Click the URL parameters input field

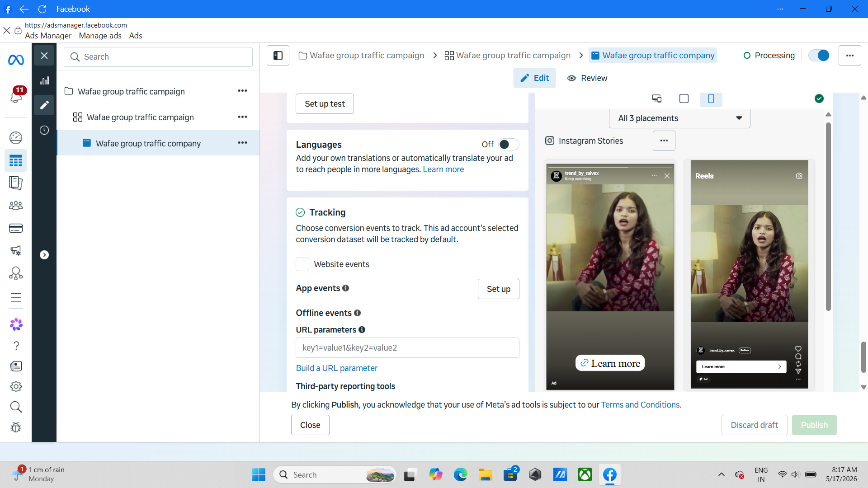click(407, 348)
